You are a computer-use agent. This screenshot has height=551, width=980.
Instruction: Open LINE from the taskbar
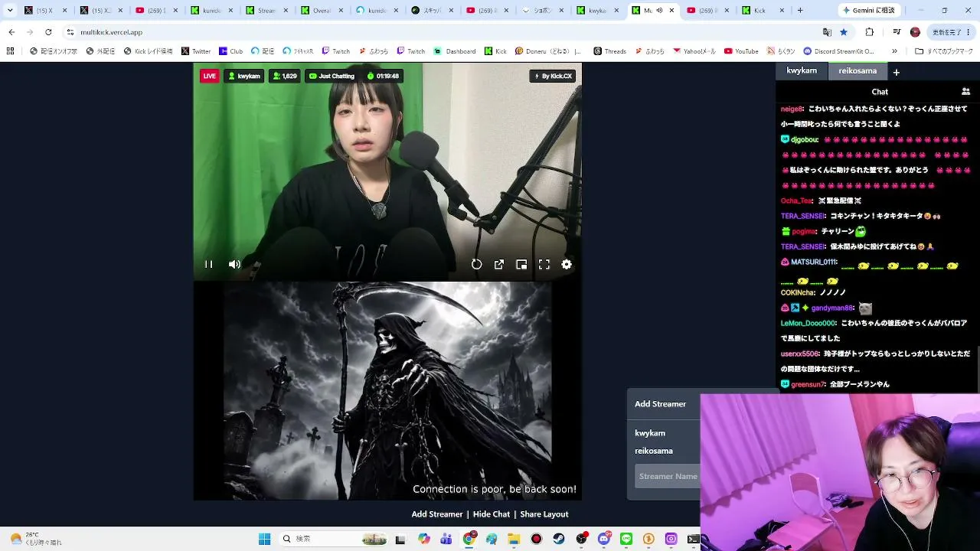pos(626,539)
